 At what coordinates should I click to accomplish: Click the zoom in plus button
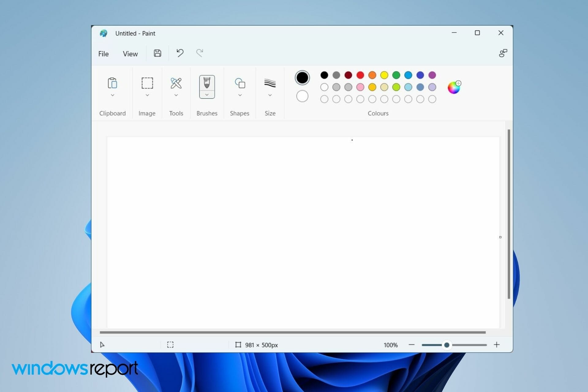(x=497, y=345)
